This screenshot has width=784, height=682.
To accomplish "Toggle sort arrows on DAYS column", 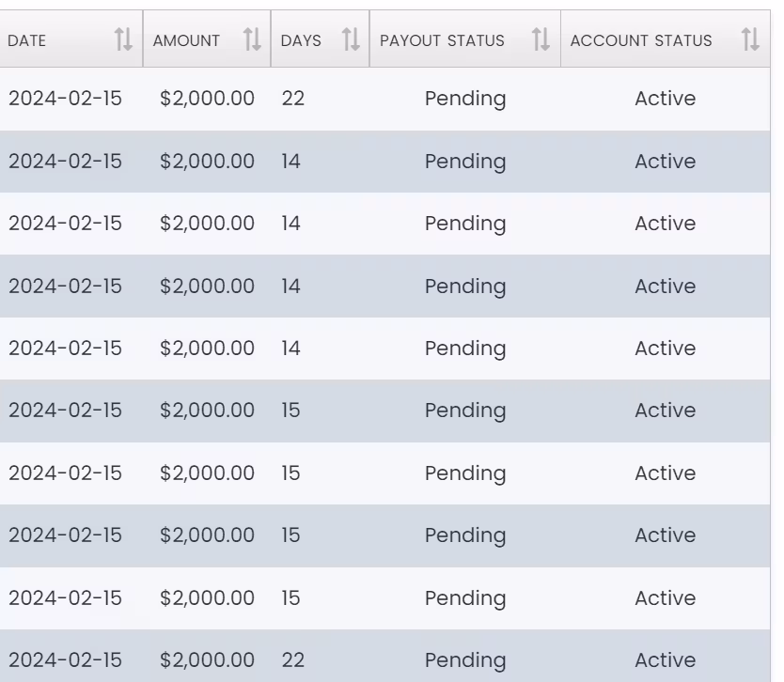I will click(x=351, y=39).
